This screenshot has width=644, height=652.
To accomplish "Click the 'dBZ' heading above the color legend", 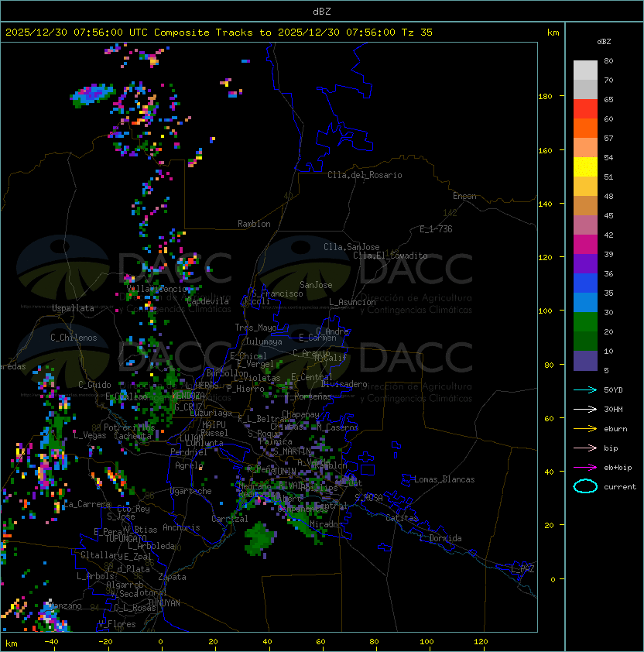I will point(604,42).
